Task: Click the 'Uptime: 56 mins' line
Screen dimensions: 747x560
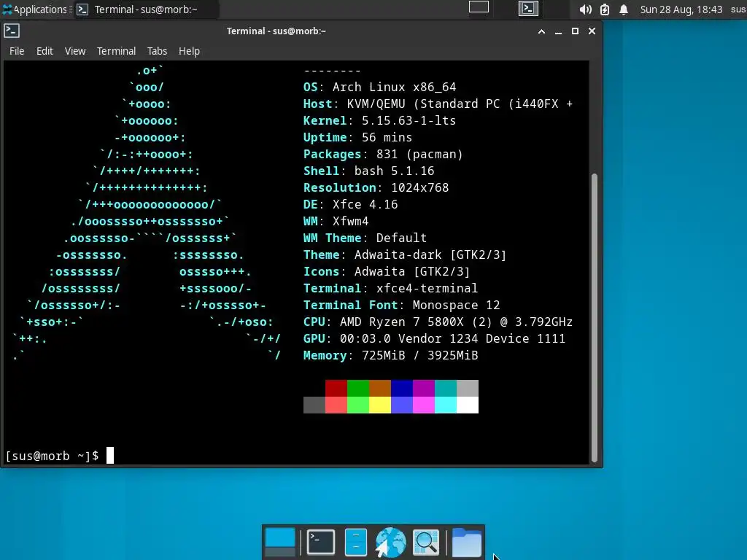Action: click(x=357, y=137)
